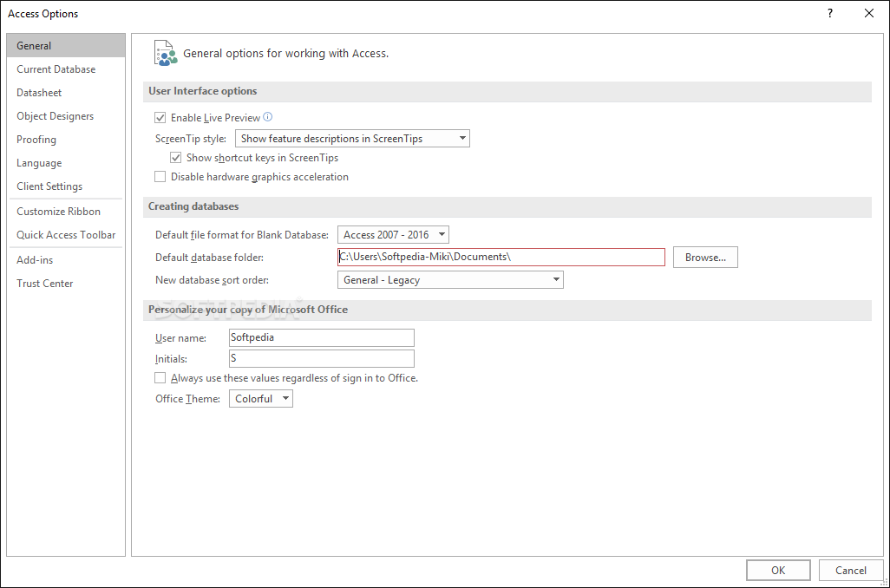The image size is (890, 588).
Task: Click the Creating databases heading
Action: [193, 206]
